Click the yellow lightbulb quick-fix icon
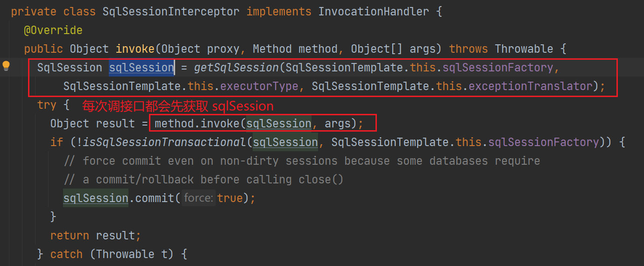 [x=6, y=66]
